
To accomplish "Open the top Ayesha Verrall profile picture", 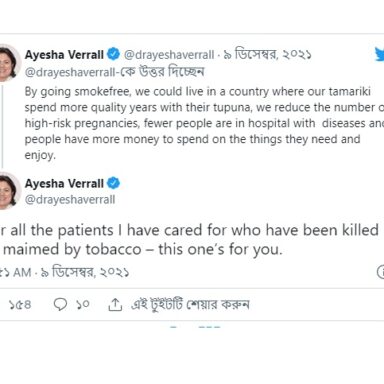I will coord(8,63).
